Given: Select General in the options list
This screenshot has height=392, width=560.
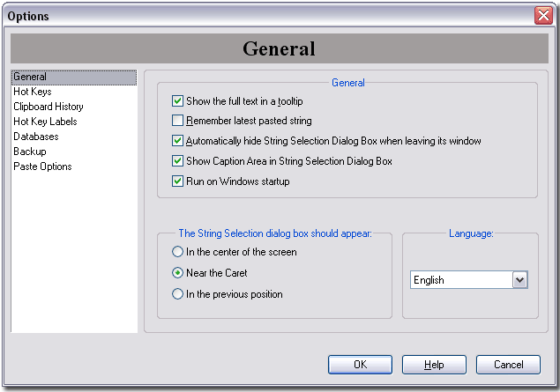Looking at the screenshot, I should click(74, 77).
